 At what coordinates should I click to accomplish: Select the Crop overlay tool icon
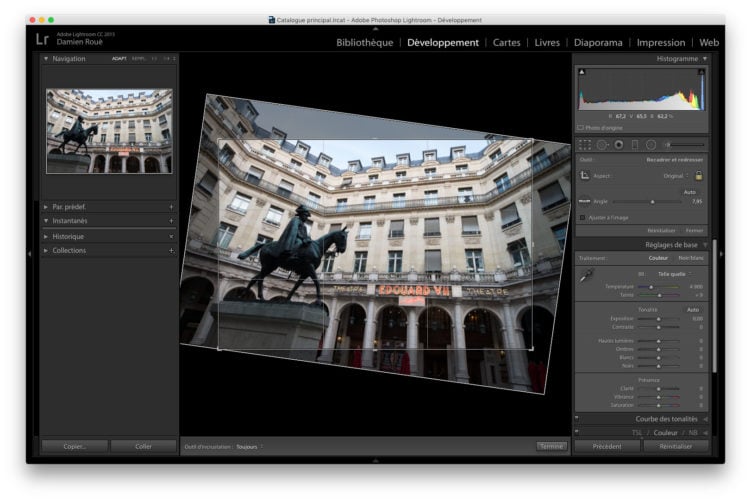point(585,145)
